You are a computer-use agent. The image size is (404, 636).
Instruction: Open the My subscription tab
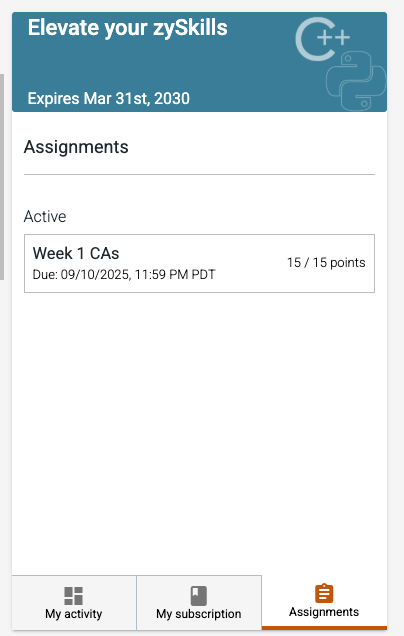[199, 603]
